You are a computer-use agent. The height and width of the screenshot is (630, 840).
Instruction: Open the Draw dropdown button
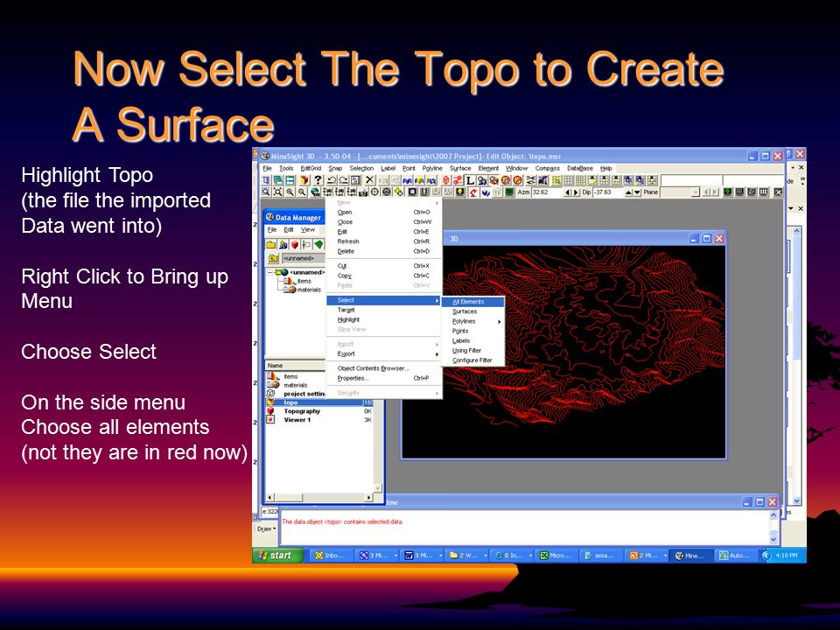click(x=266, y=528)
